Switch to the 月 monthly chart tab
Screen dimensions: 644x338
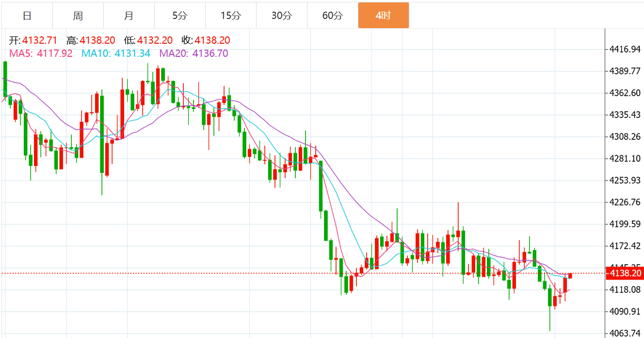point(129,16)
